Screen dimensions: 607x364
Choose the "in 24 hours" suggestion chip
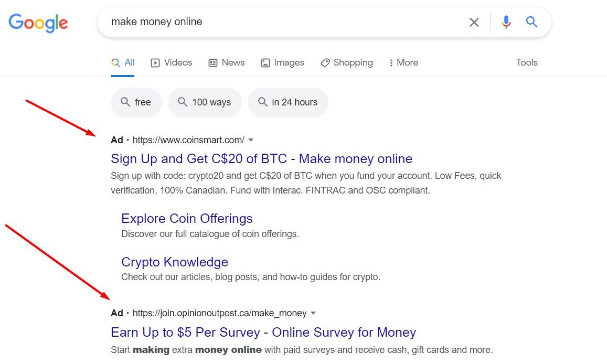(x=288, y=102)
